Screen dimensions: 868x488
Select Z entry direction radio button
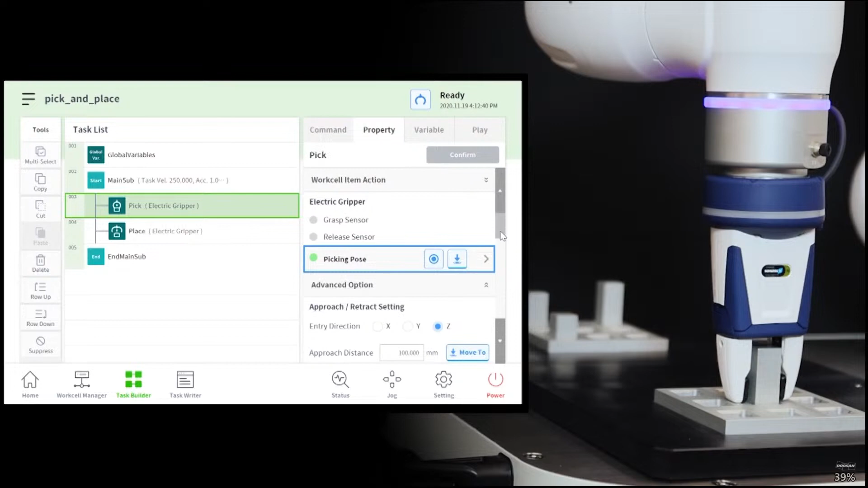(438, 326)
